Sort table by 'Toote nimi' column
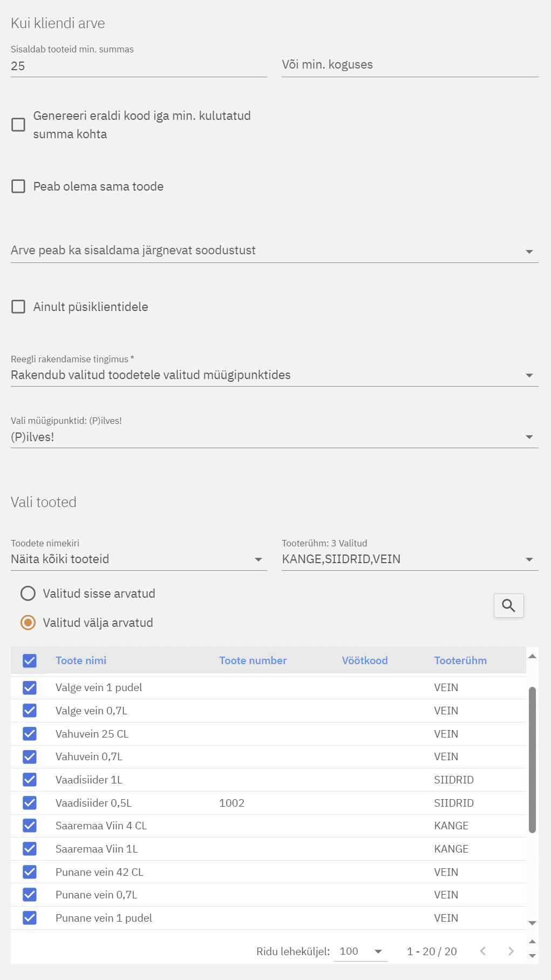 (x=81, y=660)
